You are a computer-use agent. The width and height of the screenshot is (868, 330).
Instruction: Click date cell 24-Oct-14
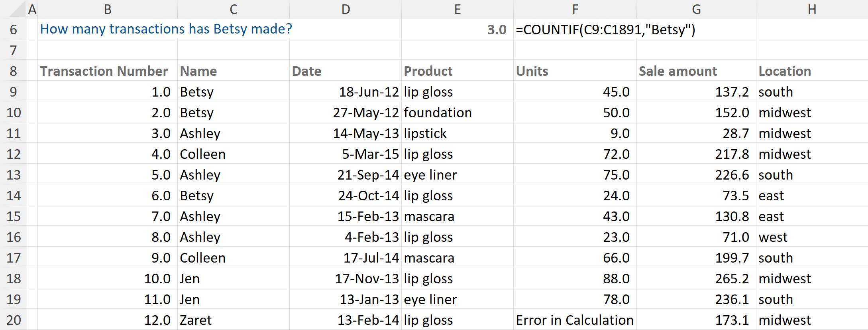pos(346,196)
